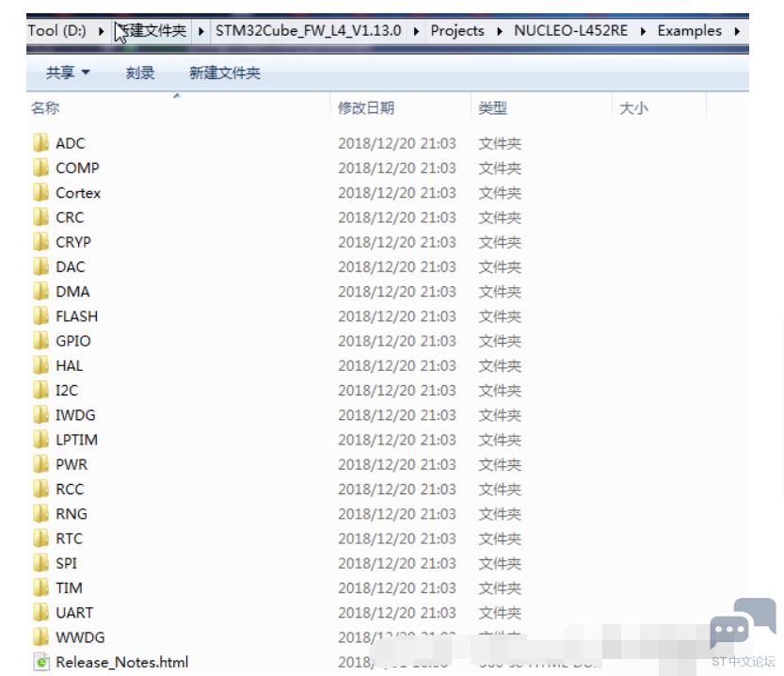Select the PWR folder icon
The width and height of the screenshot is (784, 676).
pos(41,464)
